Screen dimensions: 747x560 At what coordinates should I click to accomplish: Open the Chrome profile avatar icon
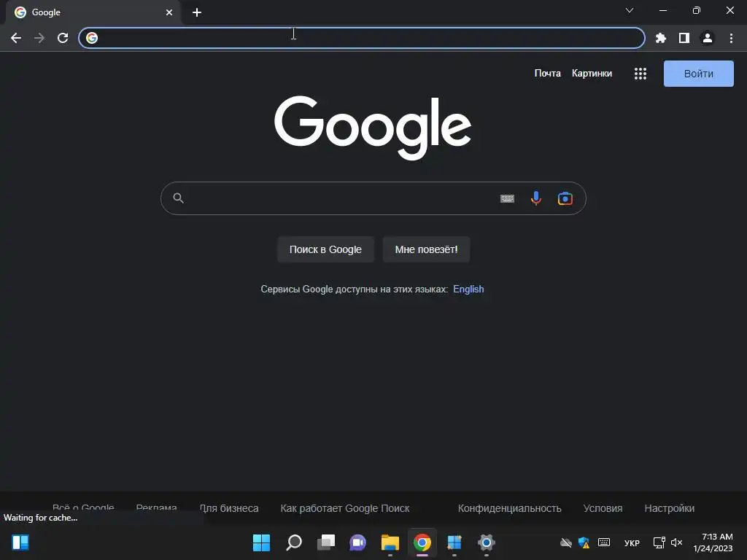tap(708, 38)
